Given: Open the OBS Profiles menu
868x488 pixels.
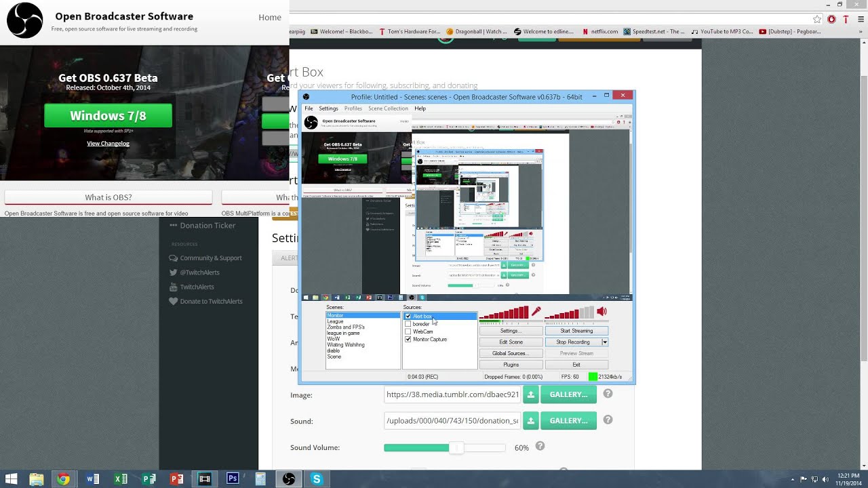Looking at the screenshot, I should 353,108.
